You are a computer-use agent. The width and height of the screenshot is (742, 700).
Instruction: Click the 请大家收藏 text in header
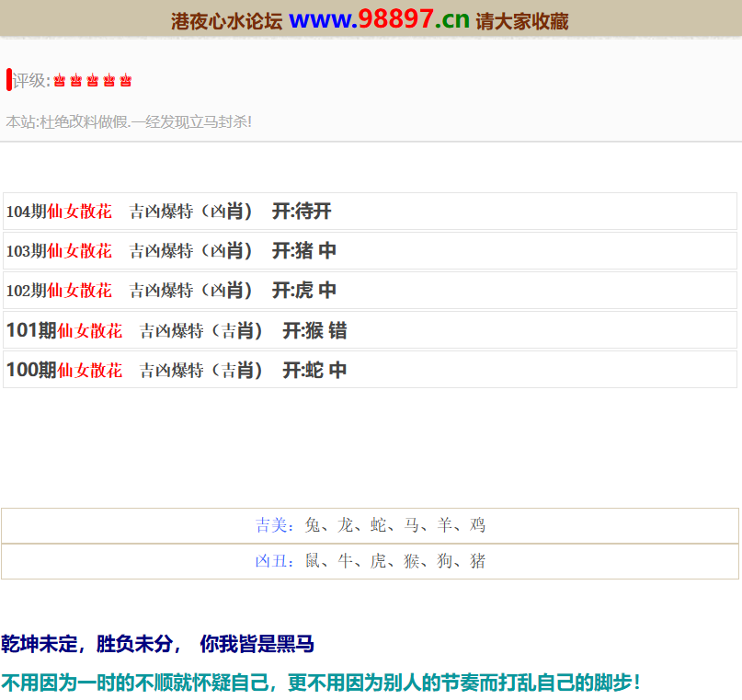click(x=522, y=21)
